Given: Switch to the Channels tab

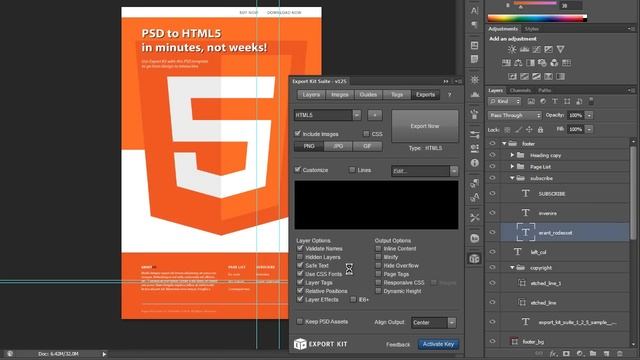Looking at the screenshot, I should pyautogui.click(x=520, y=90).
